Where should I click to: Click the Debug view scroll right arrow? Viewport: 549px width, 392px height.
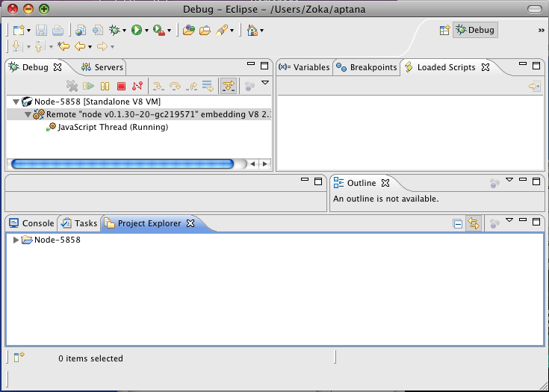(x=264, y=164)
